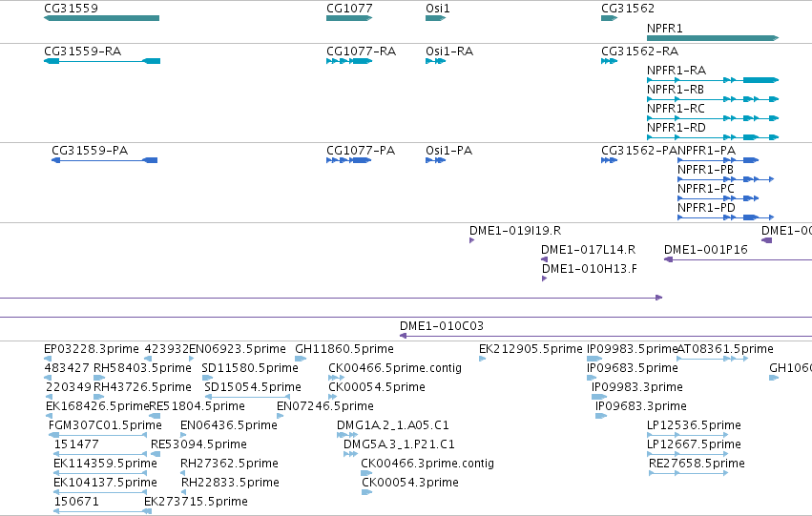Click the EN06436.5prime EST
This screenshot has width=812, height=516.
pos(183,435)
